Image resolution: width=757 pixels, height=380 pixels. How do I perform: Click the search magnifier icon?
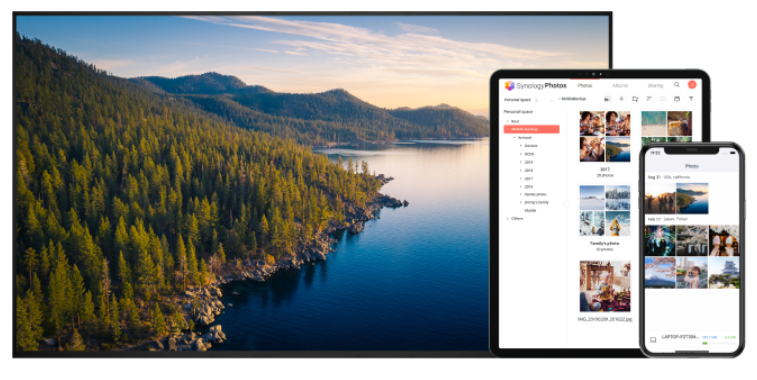click(677, 84)
